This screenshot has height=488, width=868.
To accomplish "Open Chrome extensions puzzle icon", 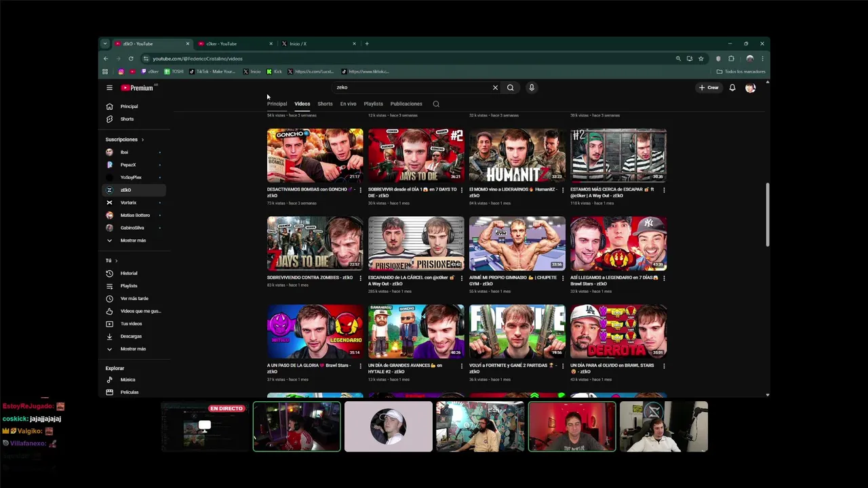I will coord(731,58).
